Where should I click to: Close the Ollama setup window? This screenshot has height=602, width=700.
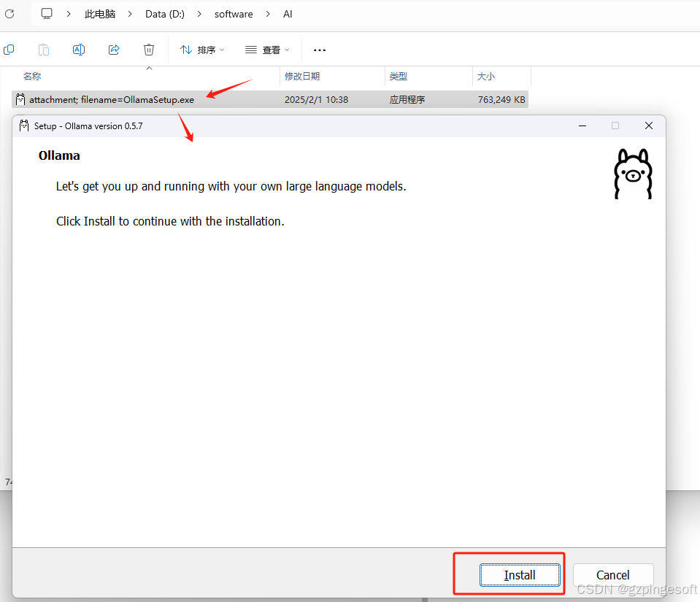[649, 126]
